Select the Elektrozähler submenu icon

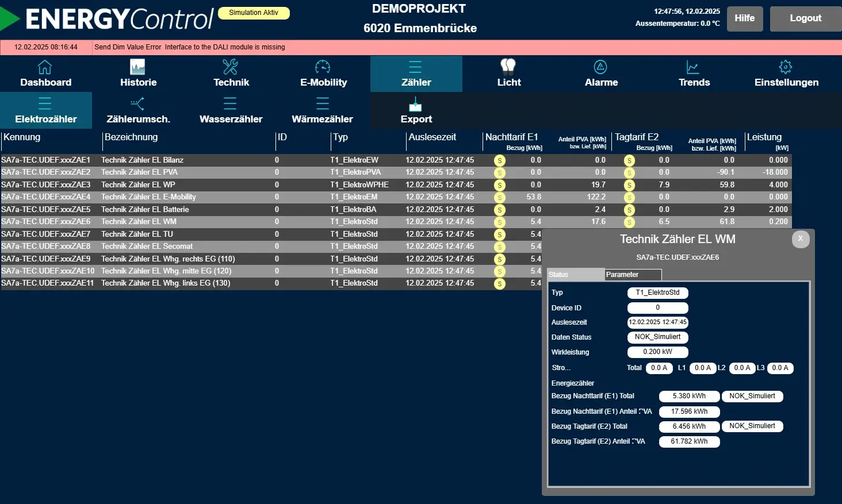(x=45, y=103)
